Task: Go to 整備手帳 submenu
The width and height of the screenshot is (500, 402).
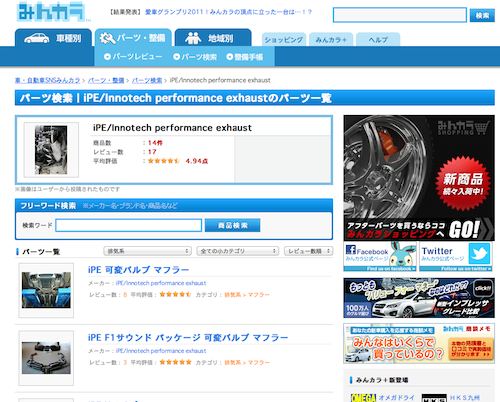Action: 245,57
